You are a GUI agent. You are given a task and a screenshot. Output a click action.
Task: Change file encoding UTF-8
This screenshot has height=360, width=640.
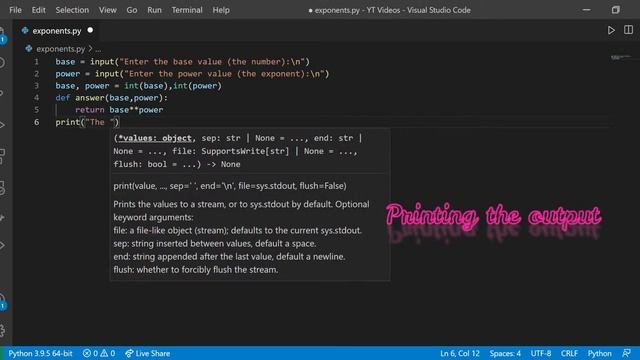coord(541,353)
